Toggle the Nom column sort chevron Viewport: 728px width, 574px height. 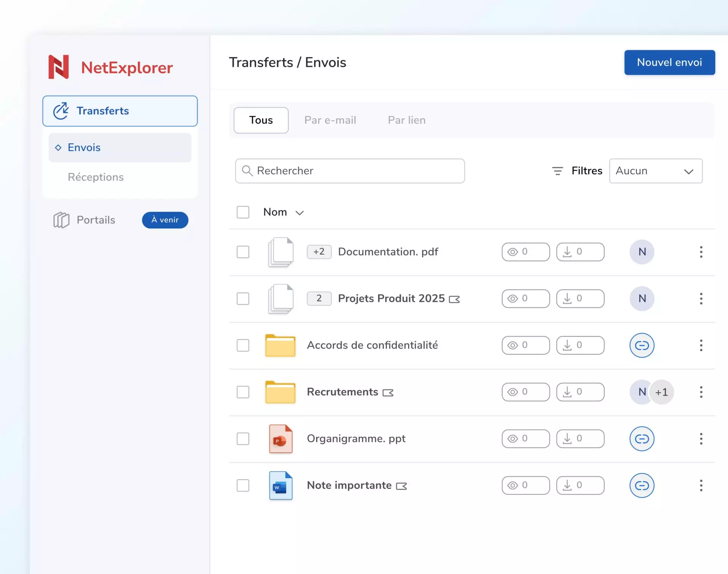[x=300, y=213]
